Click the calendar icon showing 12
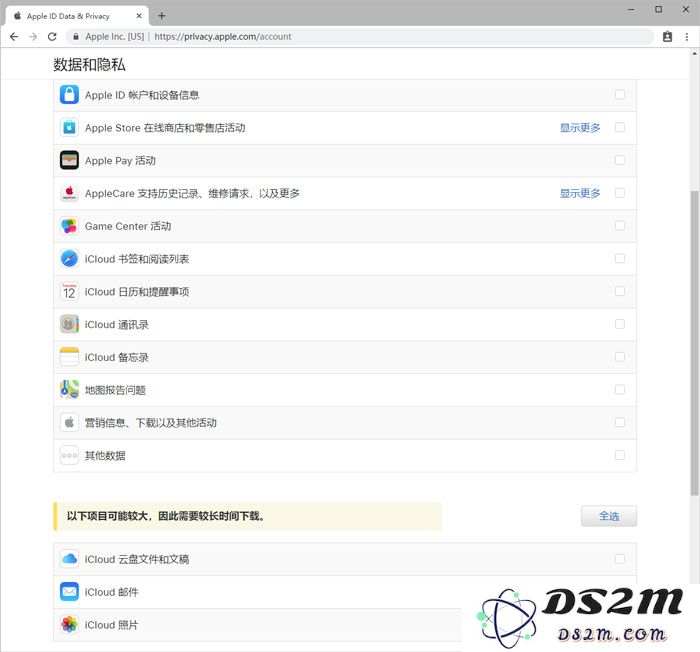 (x=69, y=292)
